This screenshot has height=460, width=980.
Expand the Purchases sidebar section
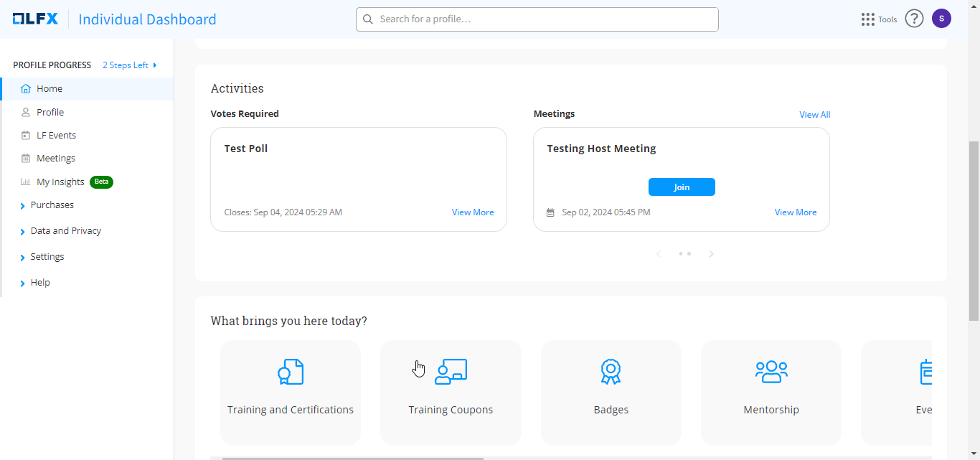click(x=52, y=205)
